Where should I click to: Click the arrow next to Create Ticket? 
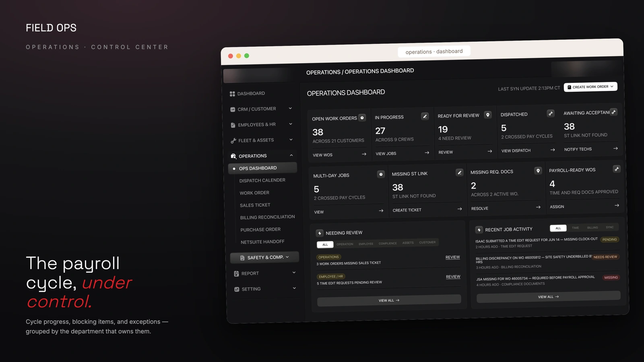point(460,209)
